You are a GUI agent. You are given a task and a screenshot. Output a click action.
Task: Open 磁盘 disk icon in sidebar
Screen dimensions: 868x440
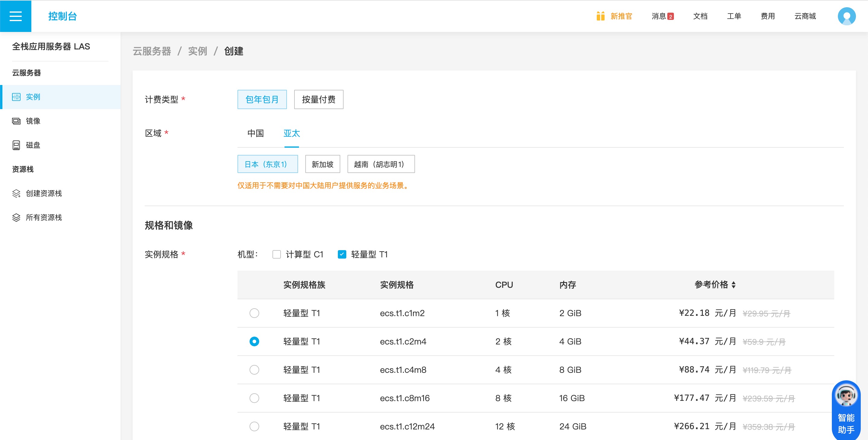point(16,145)
